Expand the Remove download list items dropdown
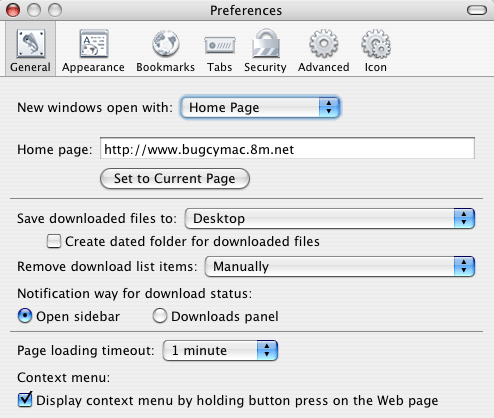 tap(340, 266)
